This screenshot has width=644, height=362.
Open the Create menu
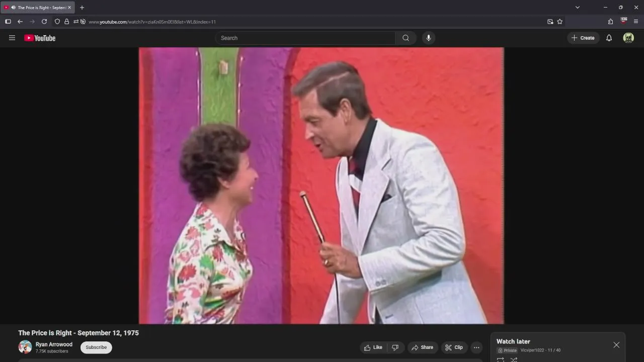[x=583, y=38]
